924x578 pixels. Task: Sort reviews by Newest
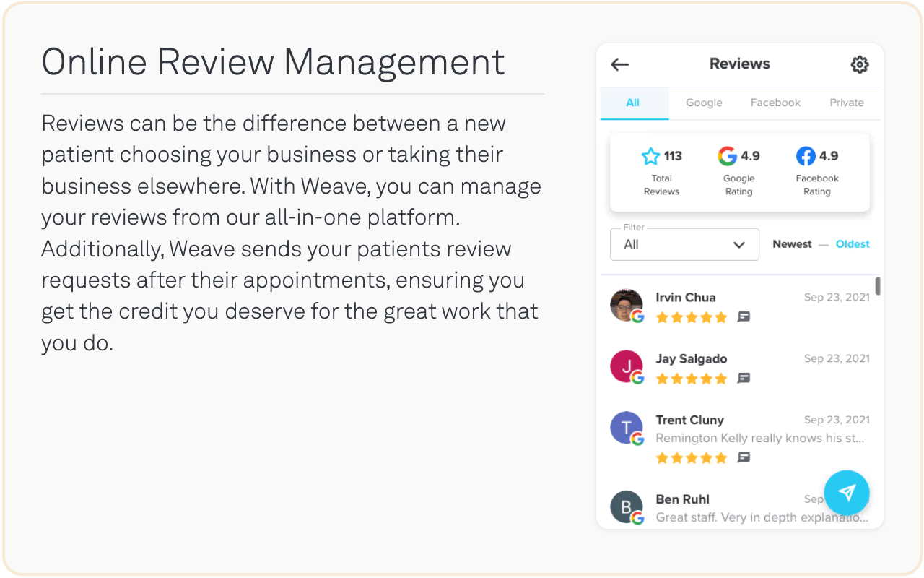click(792, 244)
